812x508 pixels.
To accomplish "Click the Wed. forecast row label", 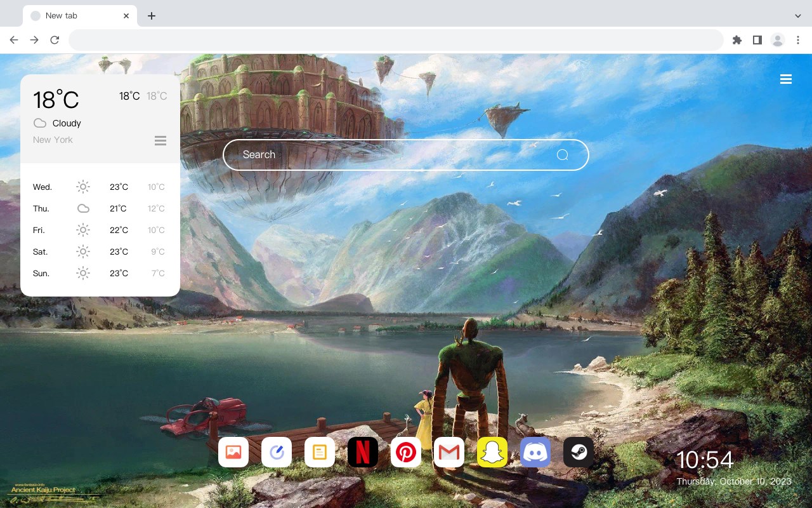I will tap(43, 187).
